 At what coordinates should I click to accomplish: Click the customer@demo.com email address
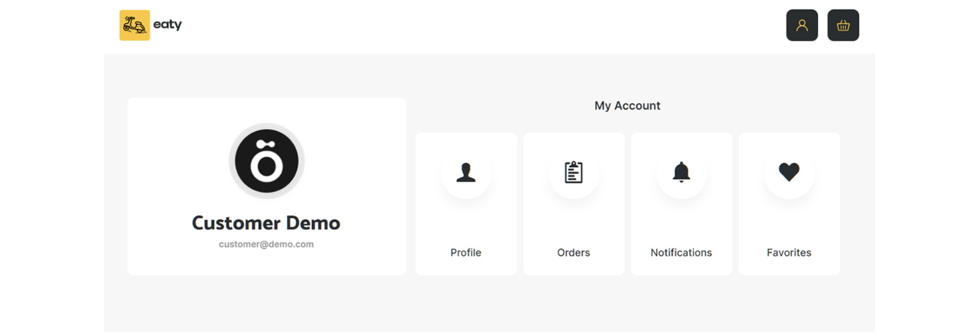pyautogui.click(x=266, y=245)
